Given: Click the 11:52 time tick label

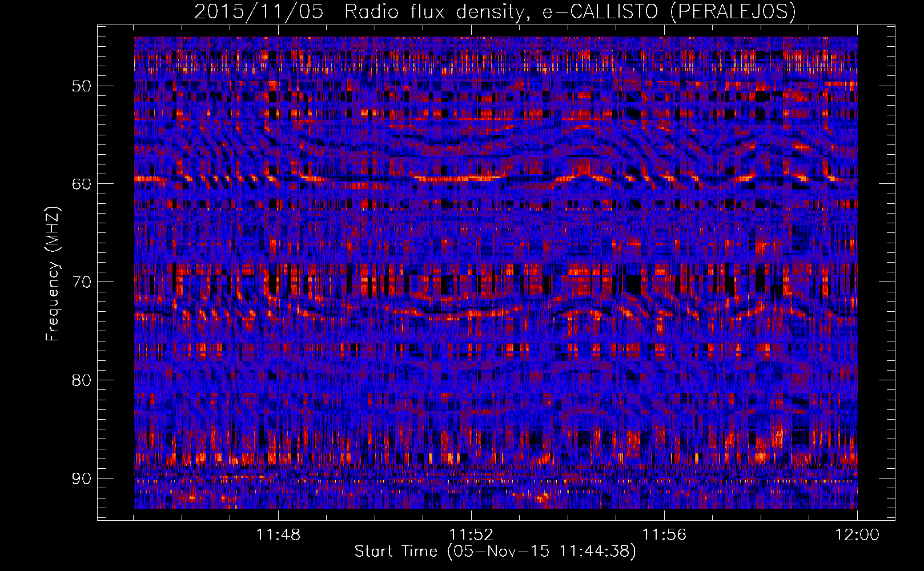Looking at the screenshot, I should point(471,535).
